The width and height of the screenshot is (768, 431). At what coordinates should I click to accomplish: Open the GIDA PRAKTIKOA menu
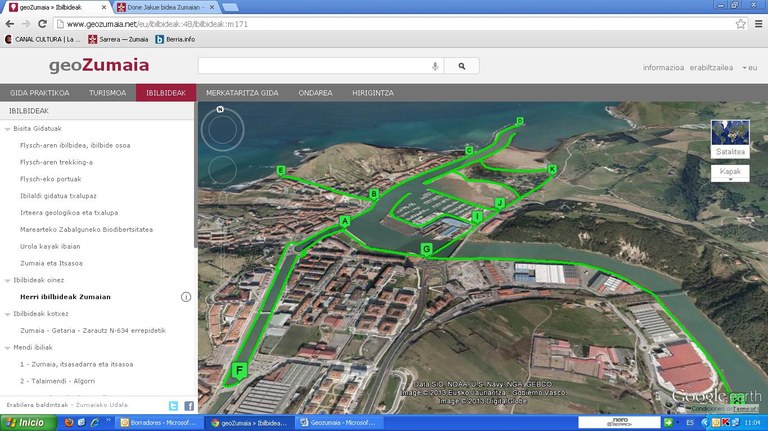click(40, 93)
